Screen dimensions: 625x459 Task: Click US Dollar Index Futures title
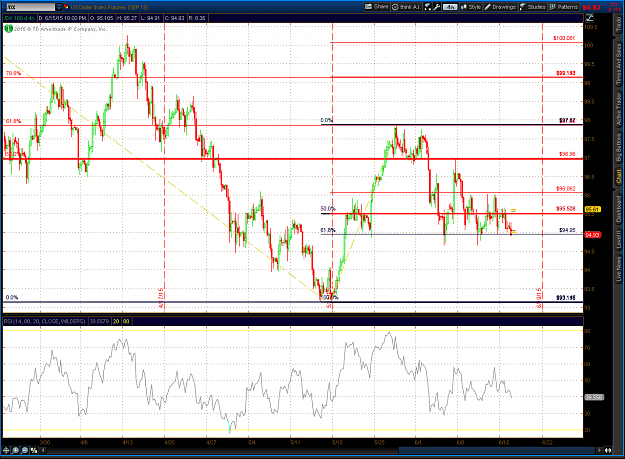click(109, 7)
